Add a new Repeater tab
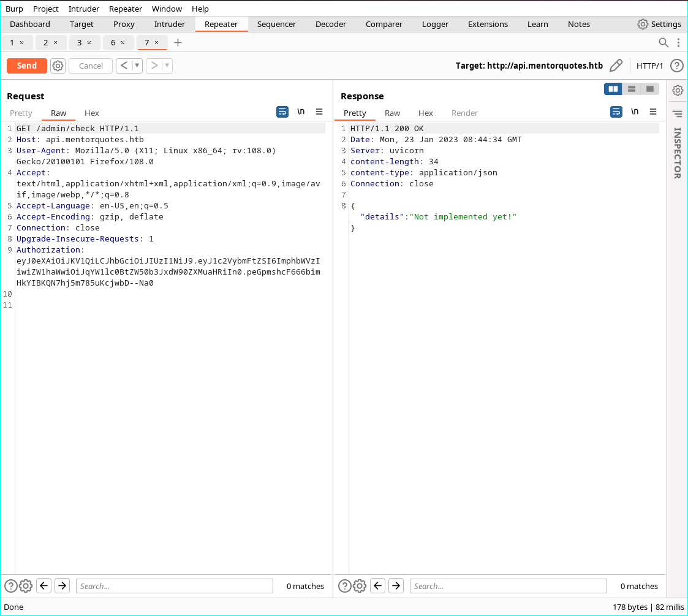Image resolution: width=688 pixels, height=616 pixels. point(178,42)
